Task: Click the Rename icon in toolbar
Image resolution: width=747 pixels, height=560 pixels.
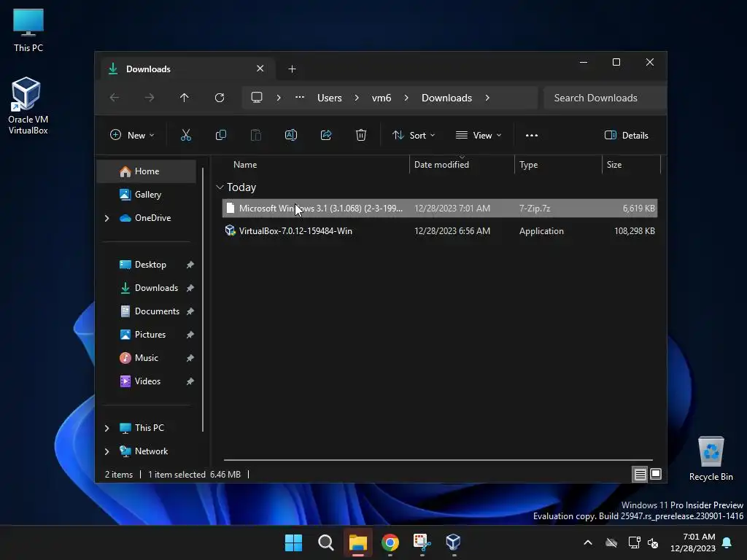Action: click(x=290, y=135)
